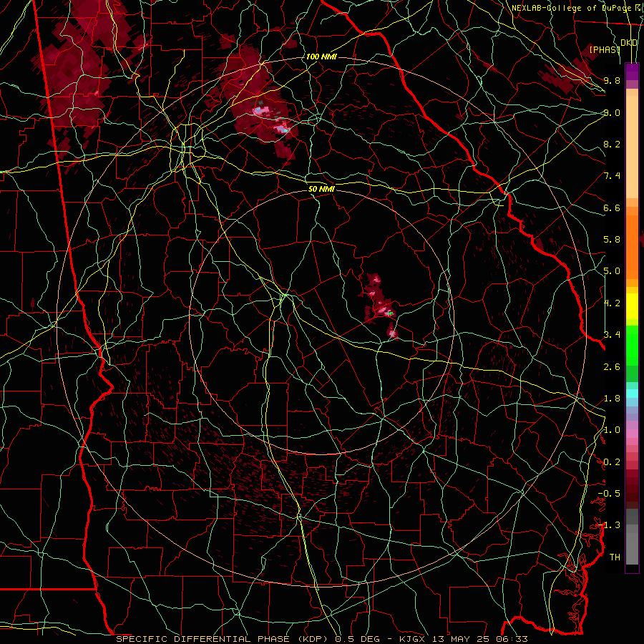The width and height of the screenshot is (644, 644).
Task: Click the 0.2 value on the color scale
Action: [x=612, y=462]
